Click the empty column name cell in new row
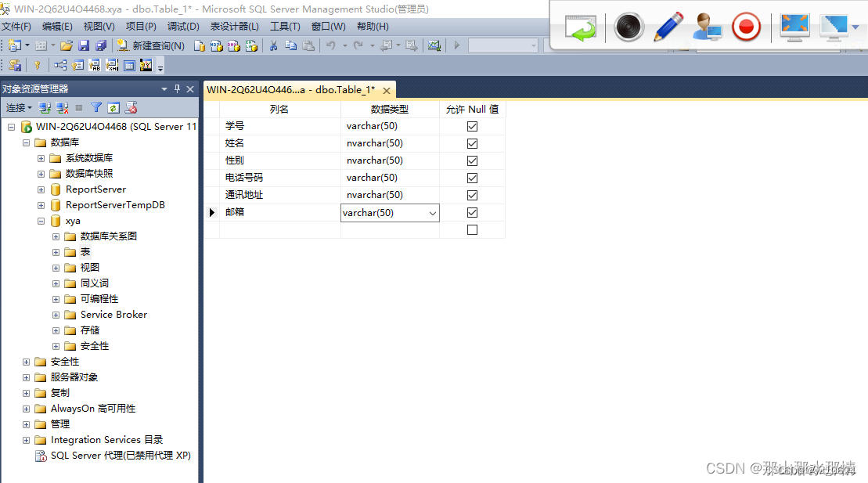 [280, 229]
